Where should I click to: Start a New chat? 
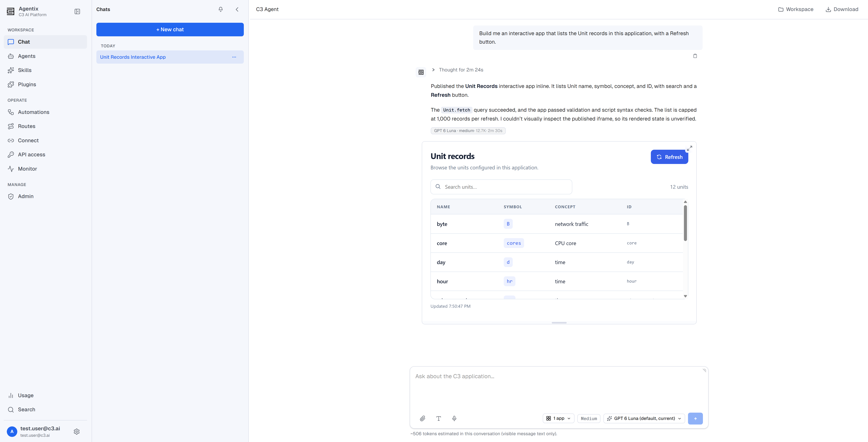[170, 30]
